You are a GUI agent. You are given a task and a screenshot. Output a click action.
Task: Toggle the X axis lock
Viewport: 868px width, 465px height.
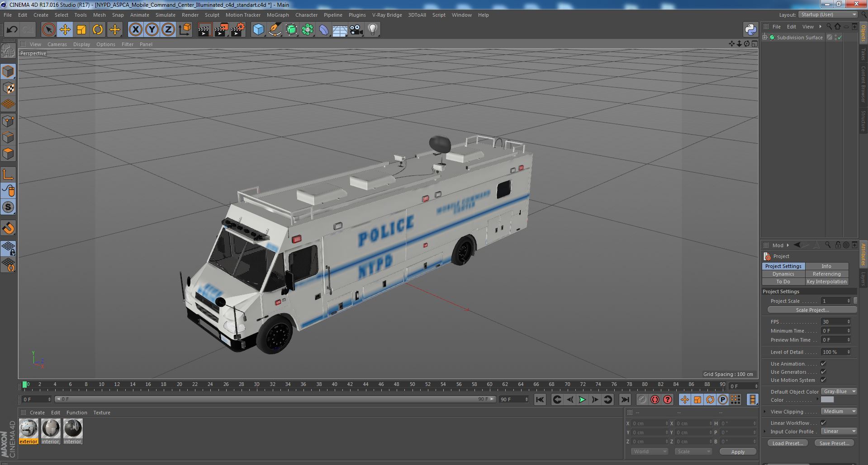pyautogui.click(x=135, y=30)
